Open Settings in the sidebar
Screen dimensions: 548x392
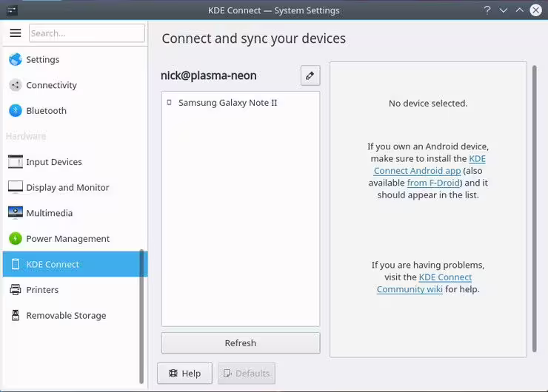click(x=75, y=59)
